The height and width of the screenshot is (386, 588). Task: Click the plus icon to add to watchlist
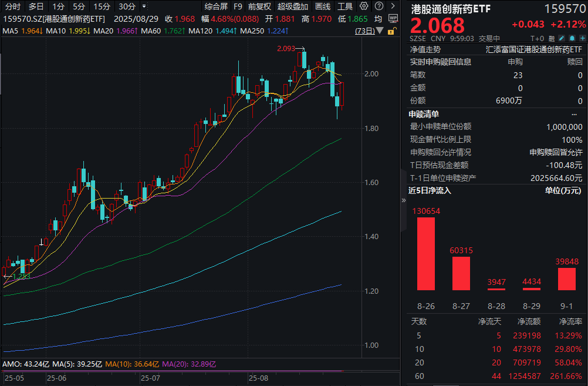pyautogui.click(x=583, y=38)
